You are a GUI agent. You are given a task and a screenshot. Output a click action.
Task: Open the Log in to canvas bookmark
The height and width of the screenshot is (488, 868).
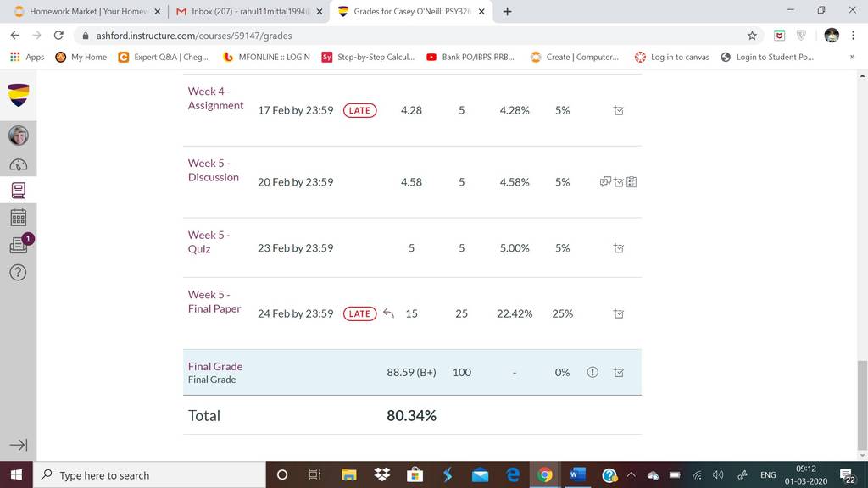672,57
